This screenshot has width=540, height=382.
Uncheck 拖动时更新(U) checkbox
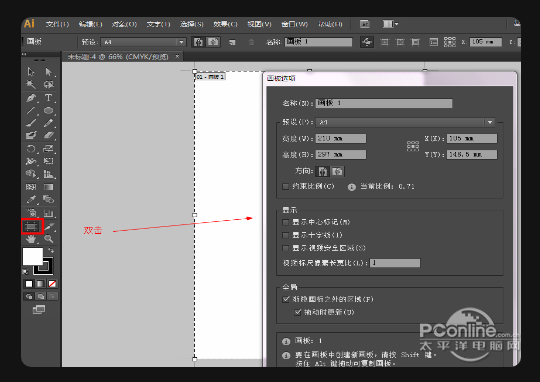[298, 312]
